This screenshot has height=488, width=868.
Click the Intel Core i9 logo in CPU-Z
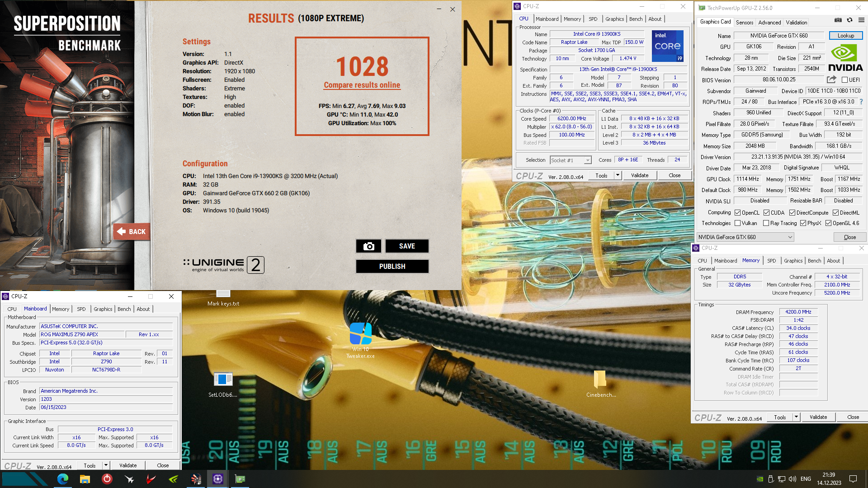[668, 46]
